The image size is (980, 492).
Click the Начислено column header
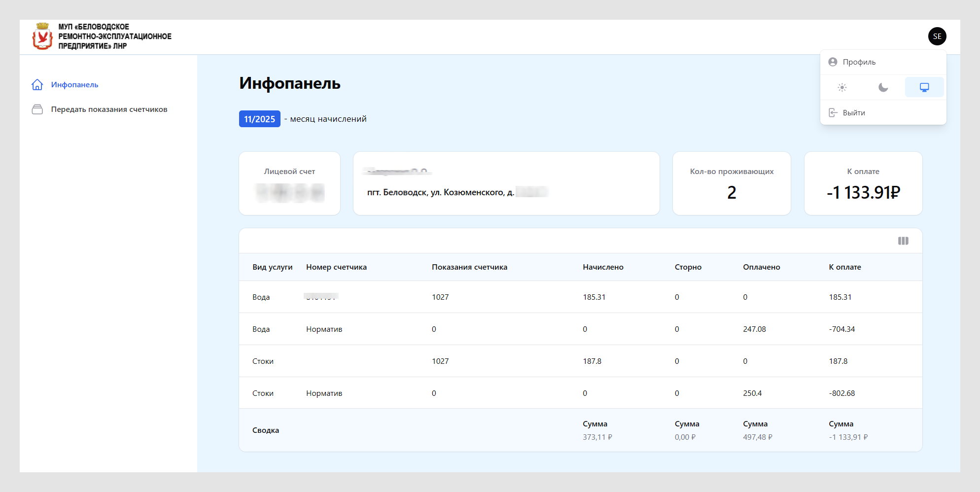(x=603, y=267)
